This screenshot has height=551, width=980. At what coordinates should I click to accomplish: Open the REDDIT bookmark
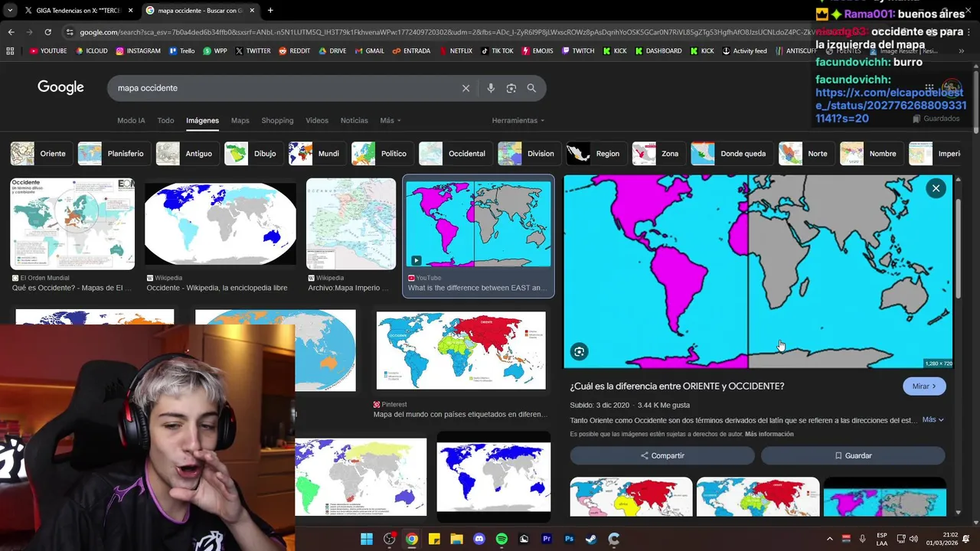coord(294,51)
